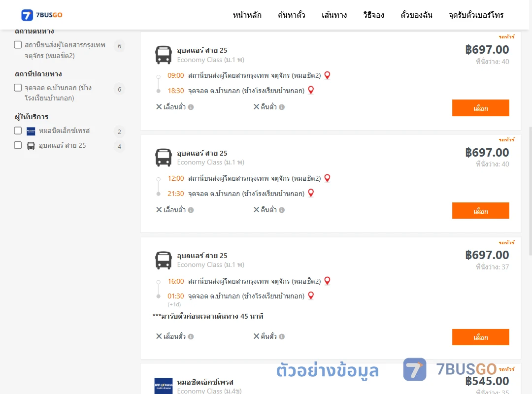Click หมอชิตเอ็กซ์เพรส title in bottom card
This screenshot has width=532, height=394.
tap(205, 382)
